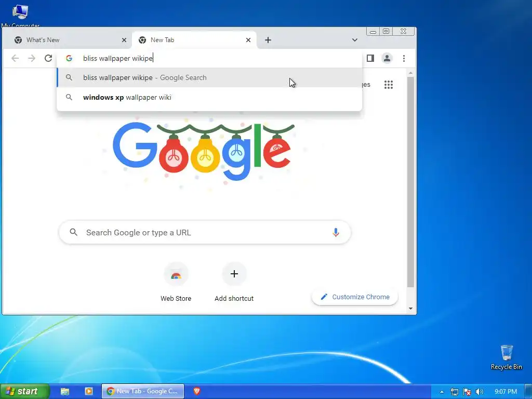The image size is (532, 399).
Task: Open a new tab with plus button
Action: [x=268, y=40]
